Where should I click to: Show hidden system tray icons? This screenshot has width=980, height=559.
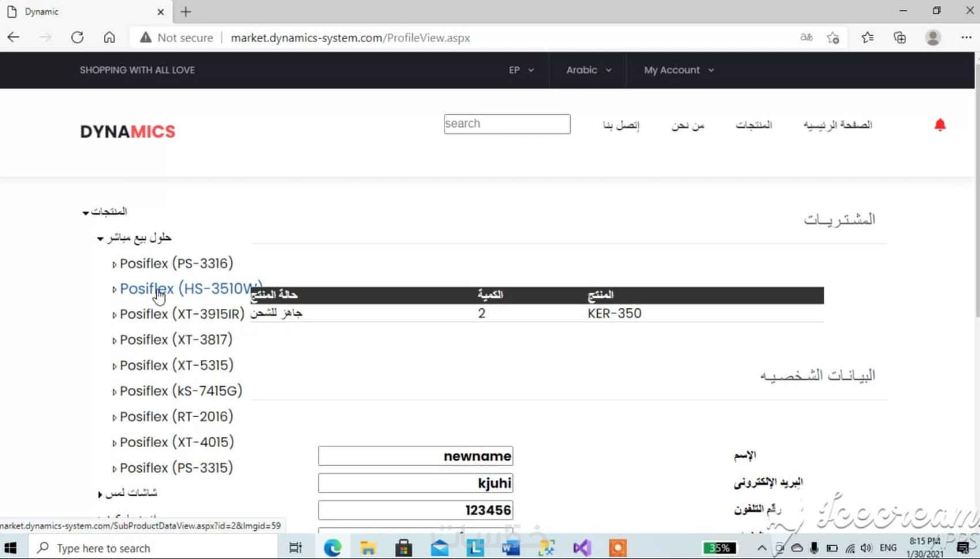click(x=762, y=548)
